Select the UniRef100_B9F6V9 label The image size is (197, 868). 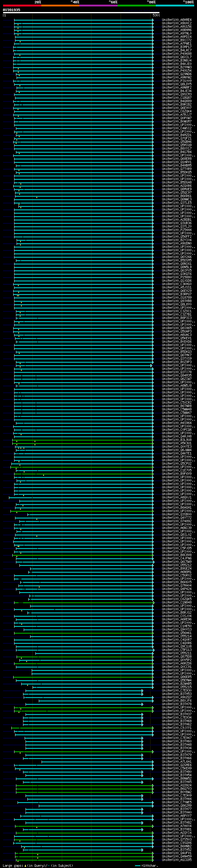point(177,474)
